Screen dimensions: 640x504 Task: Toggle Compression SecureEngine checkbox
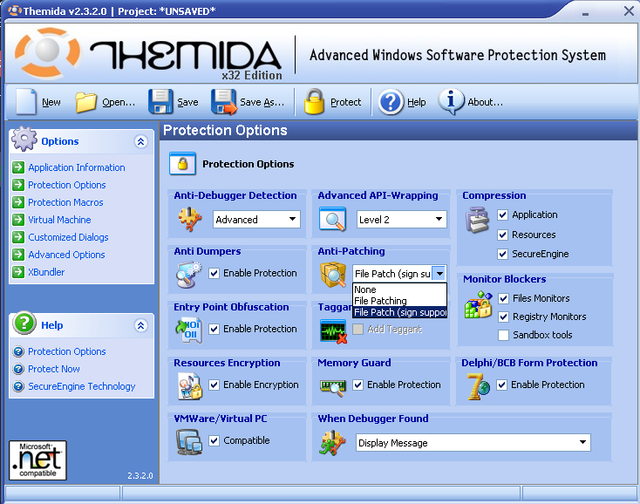(x=503, y=254)
